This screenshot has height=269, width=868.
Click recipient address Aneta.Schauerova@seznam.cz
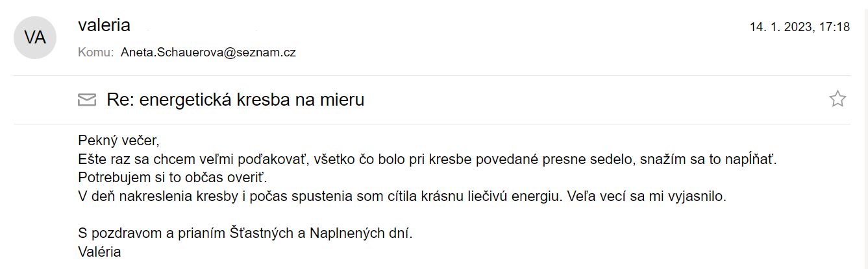208,53
